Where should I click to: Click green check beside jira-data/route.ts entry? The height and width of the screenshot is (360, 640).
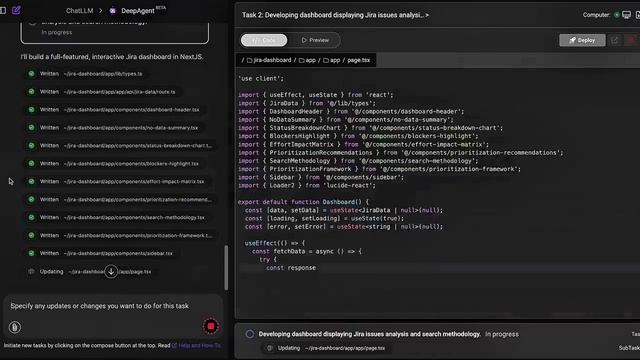pyautogui.click(x=31, y=92)
